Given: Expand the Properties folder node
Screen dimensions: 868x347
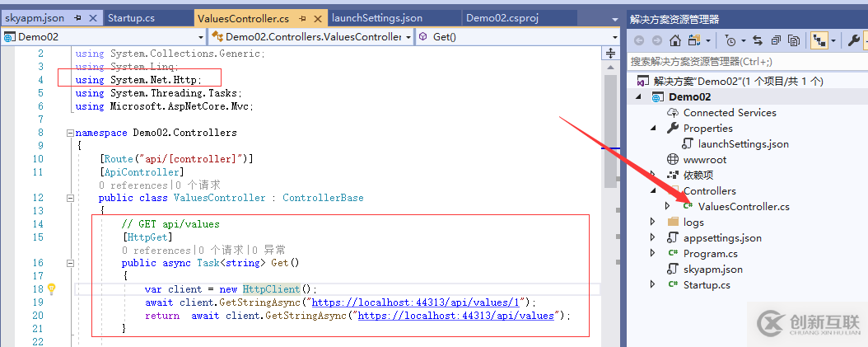Looking at the screenshot, I should pos(653,129).
